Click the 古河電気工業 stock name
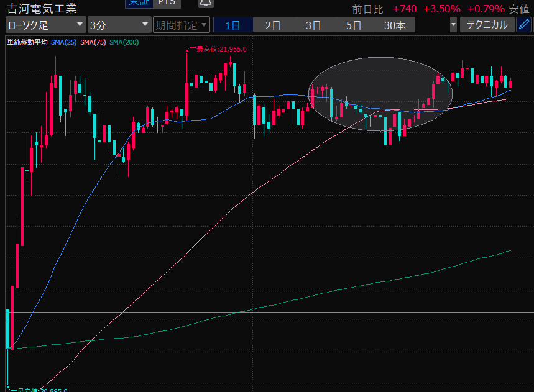This screenshot has width=534, height=392. coord(42,8)
